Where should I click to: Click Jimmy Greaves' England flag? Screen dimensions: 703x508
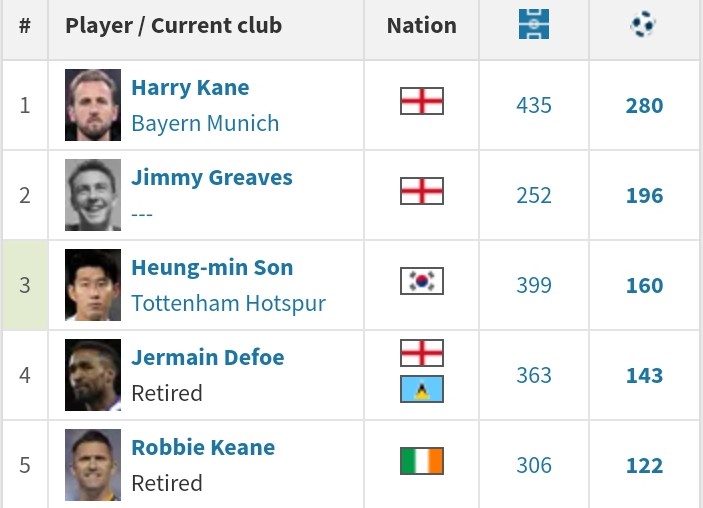(422, 191)
